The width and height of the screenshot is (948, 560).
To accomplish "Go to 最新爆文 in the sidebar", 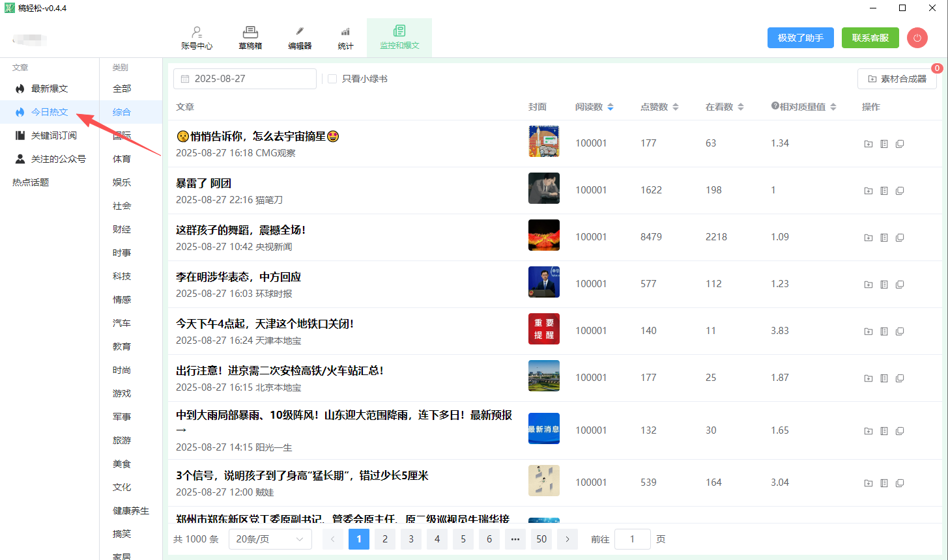I will [x=50, y=89].
